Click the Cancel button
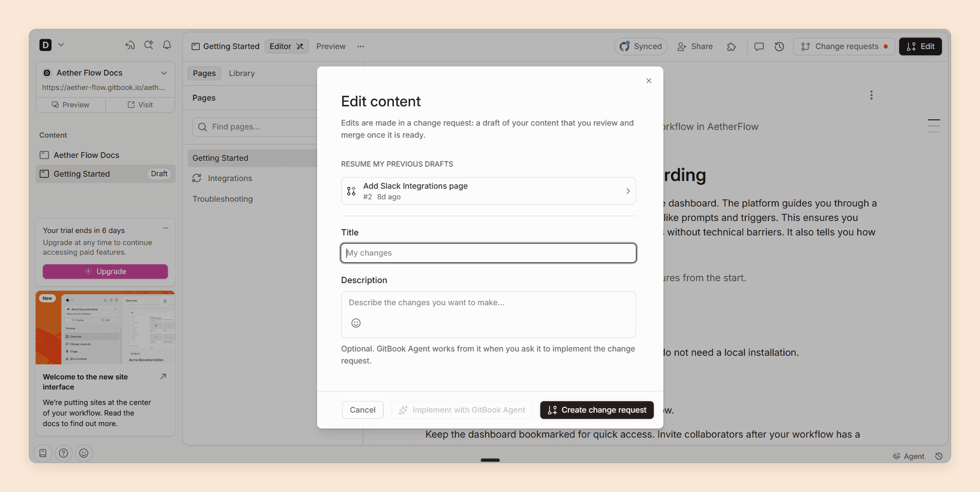 pos(363,410)
